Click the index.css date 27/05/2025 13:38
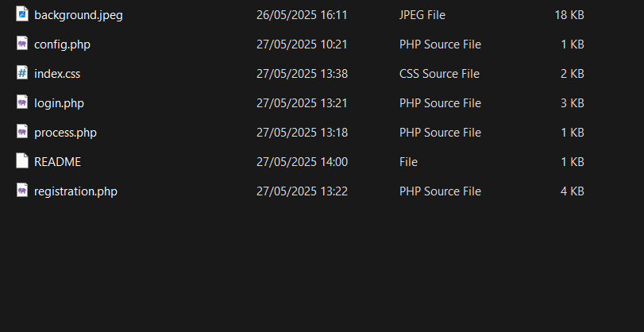This screenshot has height=332, width=644. [302, 74]
